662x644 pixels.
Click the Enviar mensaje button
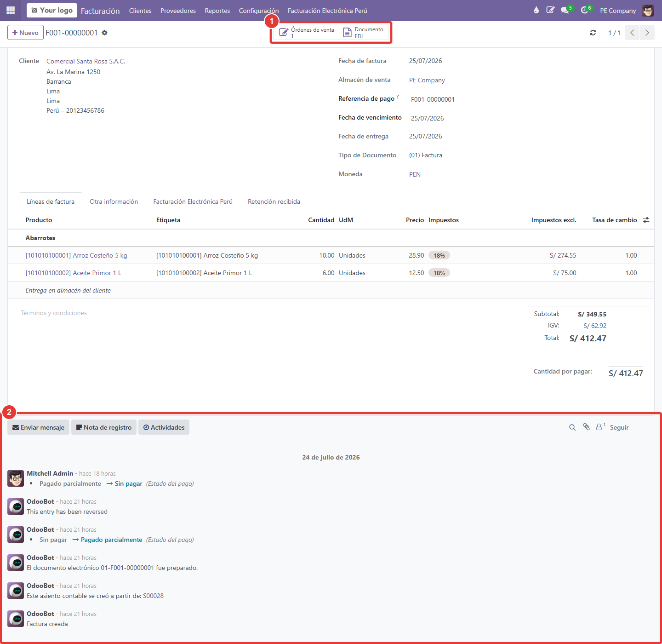39,427
